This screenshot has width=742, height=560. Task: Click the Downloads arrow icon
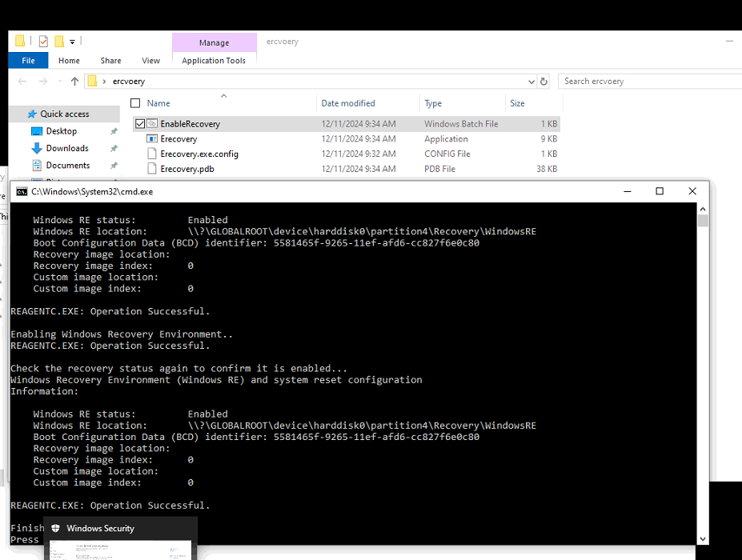click(x=37, y=149)
